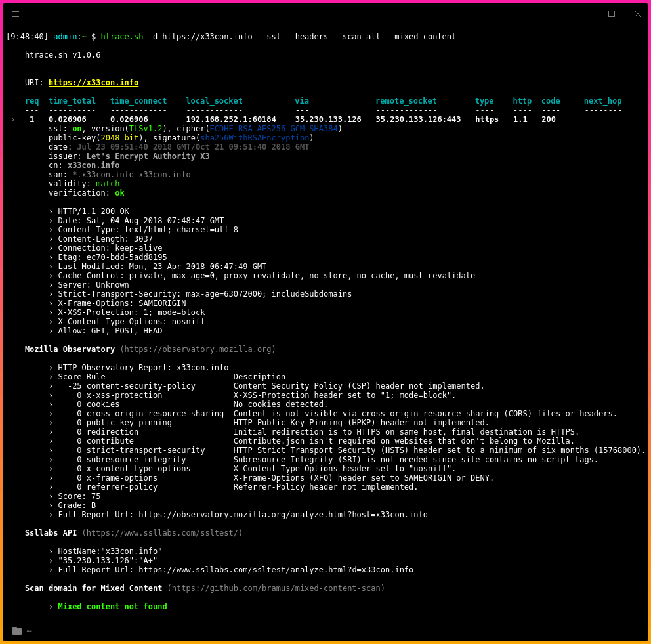Click the green 'Mixed content not found' message
Screen dimensions: 651x644
(x=112, y=607)
